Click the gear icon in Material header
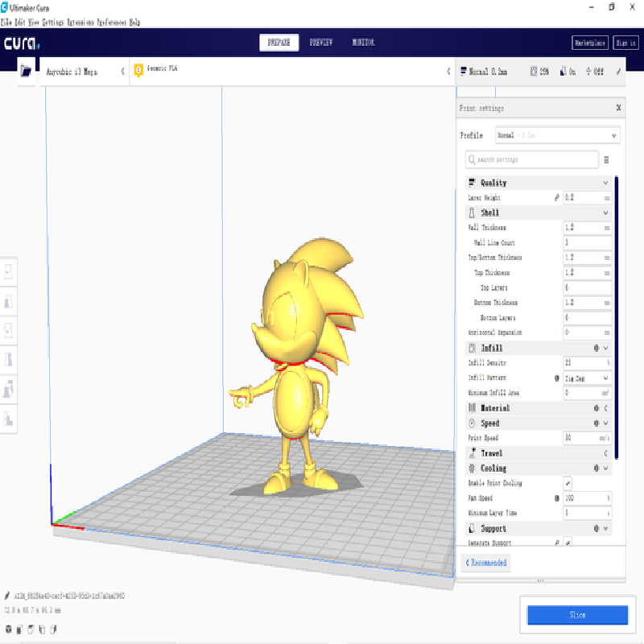This screenshot has width=644, height=644. (x=596, y=408)
